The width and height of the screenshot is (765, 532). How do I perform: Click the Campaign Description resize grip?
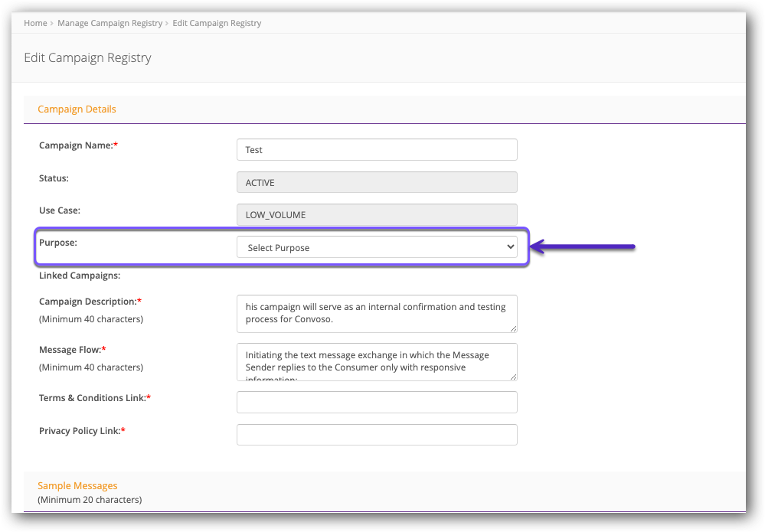point(513,329)
